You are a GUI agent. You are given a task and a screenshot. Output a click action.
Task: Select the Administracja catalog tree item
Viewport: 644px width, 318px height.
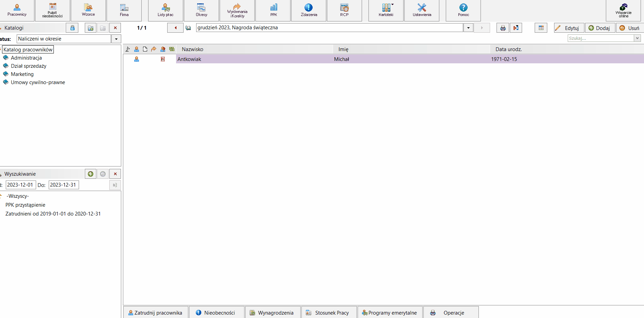click(x=26, y=58)
